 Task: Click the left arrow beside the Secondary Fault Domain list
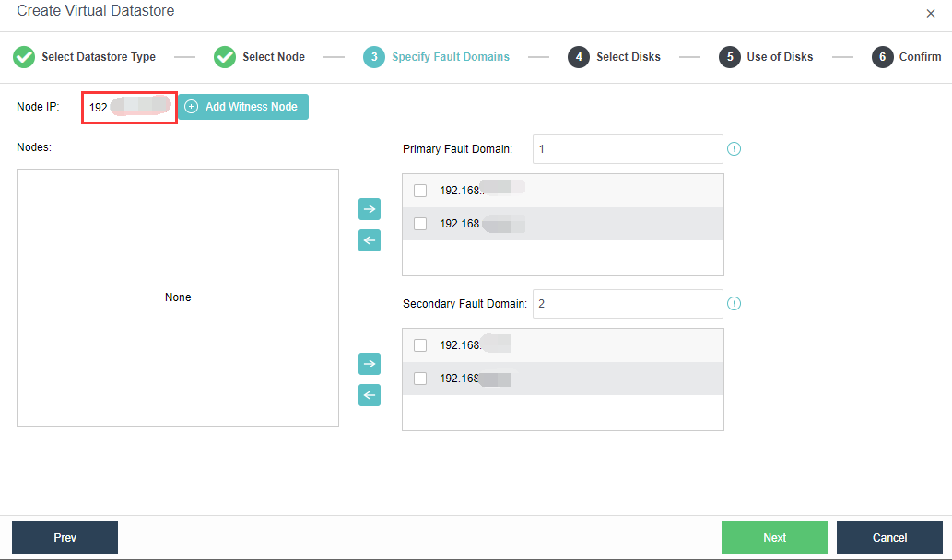coord(369,395)
